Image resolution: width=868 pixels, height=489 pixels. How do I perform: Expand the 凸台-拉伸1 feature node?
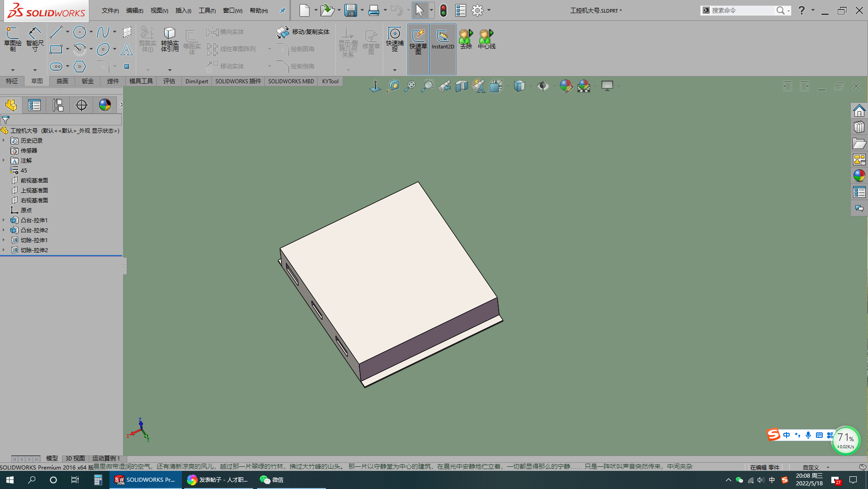pos(4,220)
